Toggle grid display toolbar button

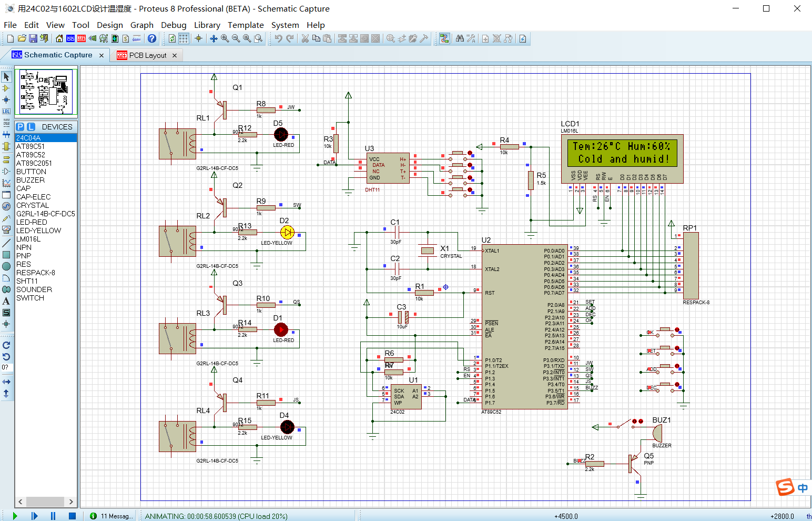(183, 38)
